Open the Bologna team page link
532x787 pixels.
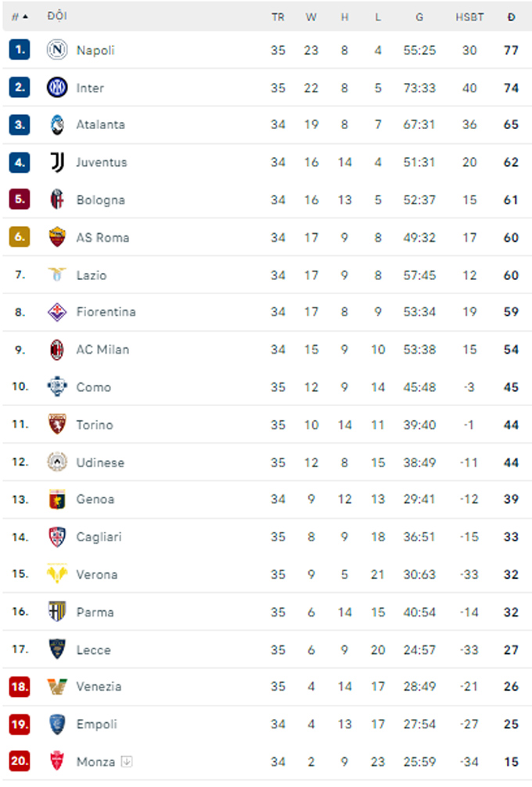click(x=100, y=199)
